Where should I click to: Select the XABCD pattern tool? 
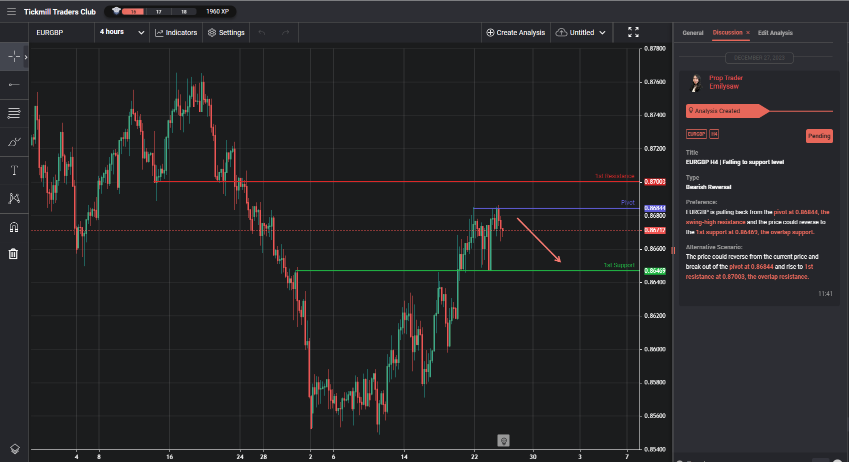pos(14,198)
